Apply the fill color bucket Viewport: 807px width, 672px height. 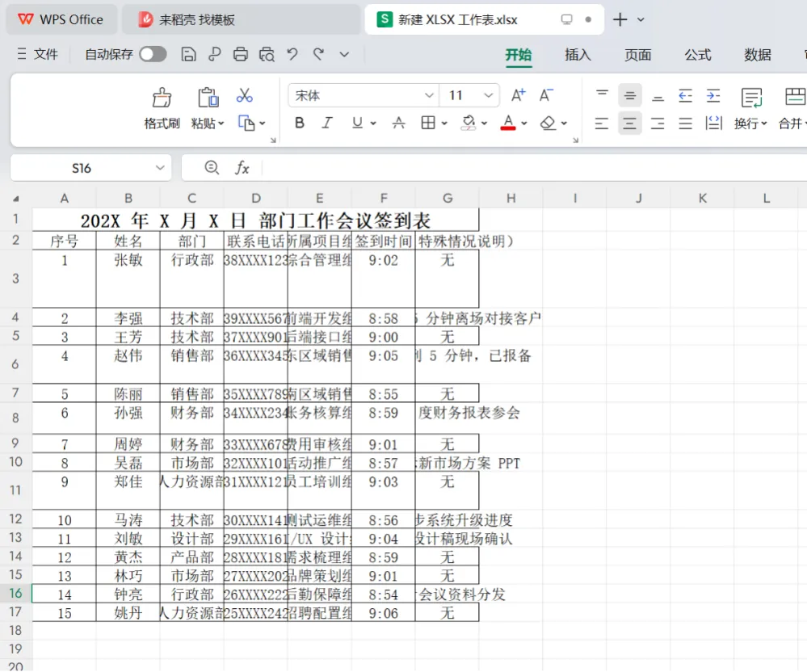[x=469, y=123]
